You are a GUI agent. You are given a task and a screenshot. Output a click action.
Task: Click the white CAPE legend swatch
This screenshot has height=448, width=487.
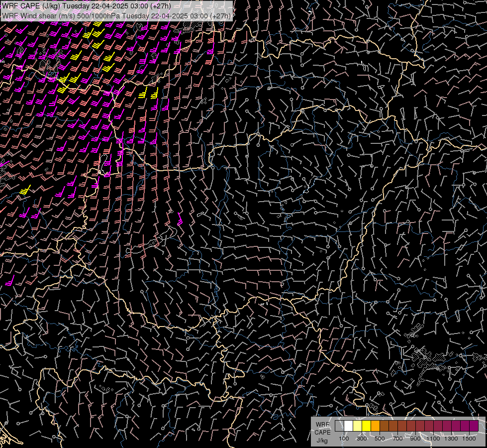[349, 426]
